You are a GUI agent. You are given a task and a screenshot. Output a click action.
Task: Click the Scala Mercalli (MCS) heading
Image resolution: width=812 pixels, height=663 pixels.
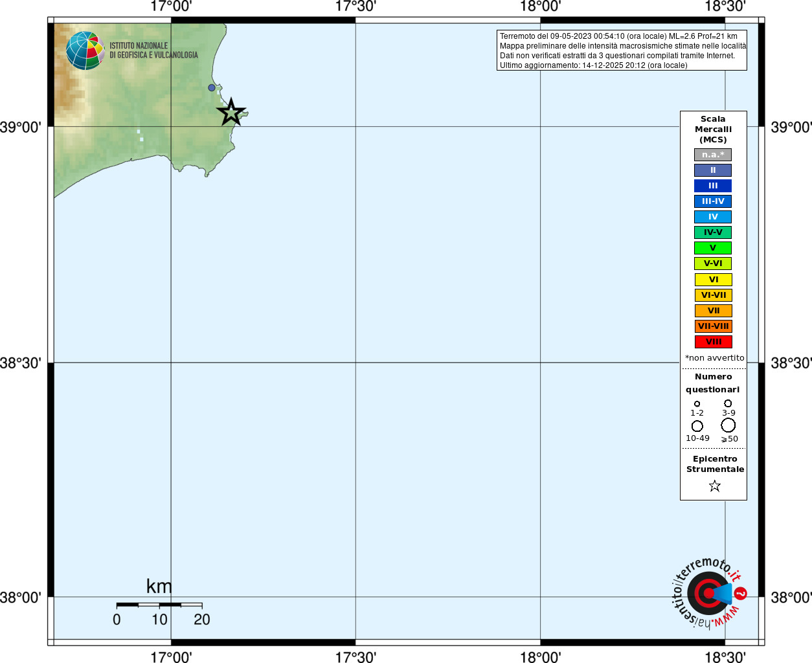tap(713, 129)
